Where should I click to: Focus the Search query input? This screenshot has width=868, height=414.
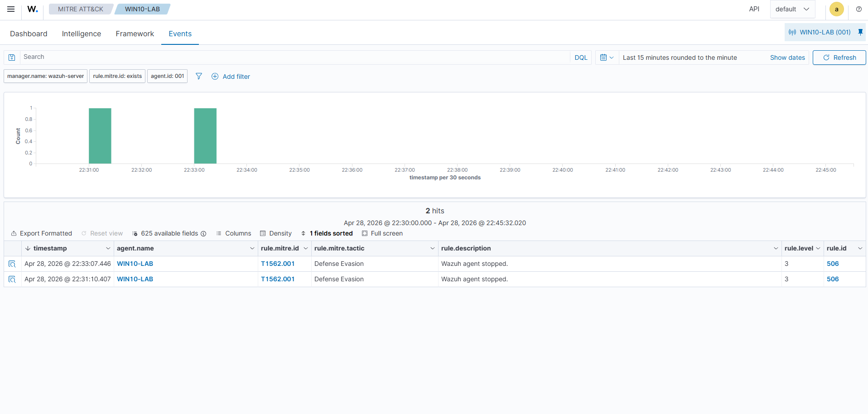(x=294, y=57)
